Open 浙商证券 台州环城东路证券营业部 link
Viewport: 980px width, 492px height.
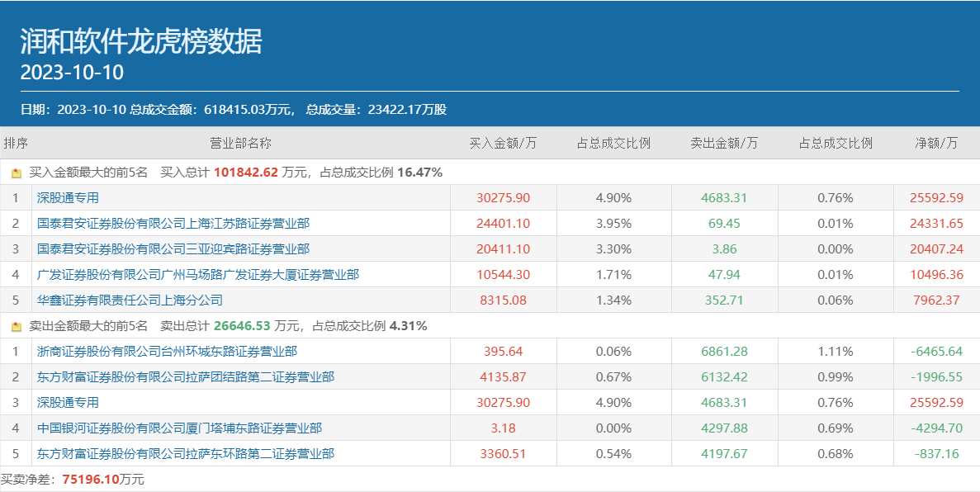pyautogui.click(x=167, y=352)
